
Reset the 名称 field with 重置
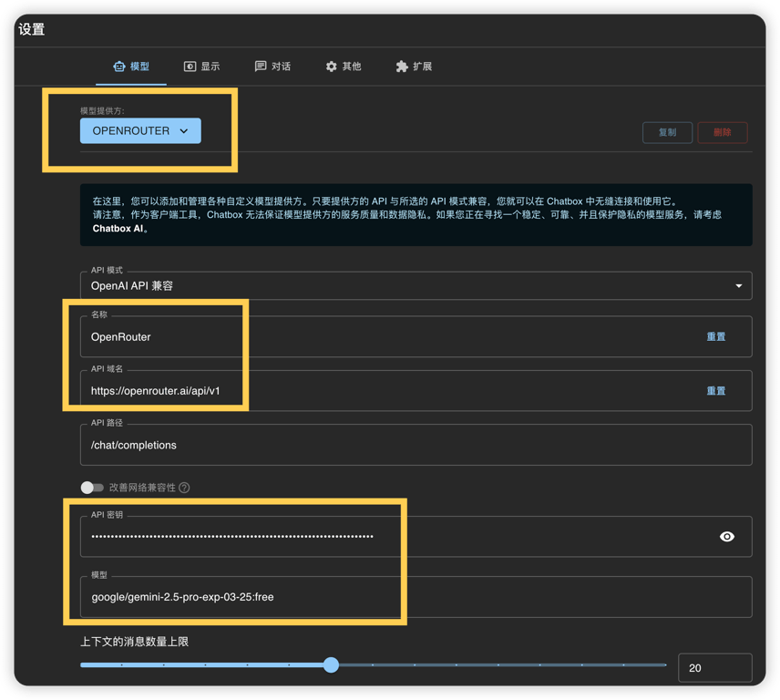(716, 337)
